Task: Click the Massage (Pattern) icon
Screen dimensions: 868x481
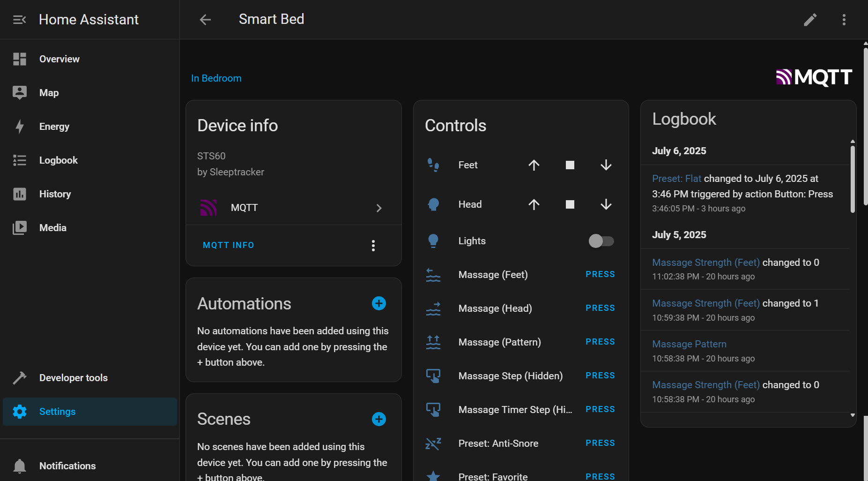Action: click(433, 342)
